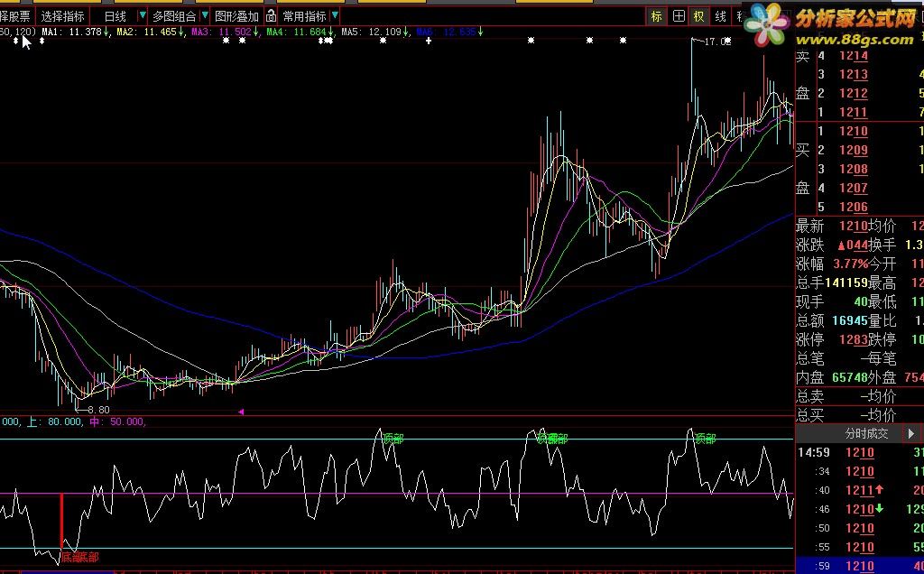Click the 涨幅 value 3.77%
This screenshot has height=574, width=924.
coord(851,264)
